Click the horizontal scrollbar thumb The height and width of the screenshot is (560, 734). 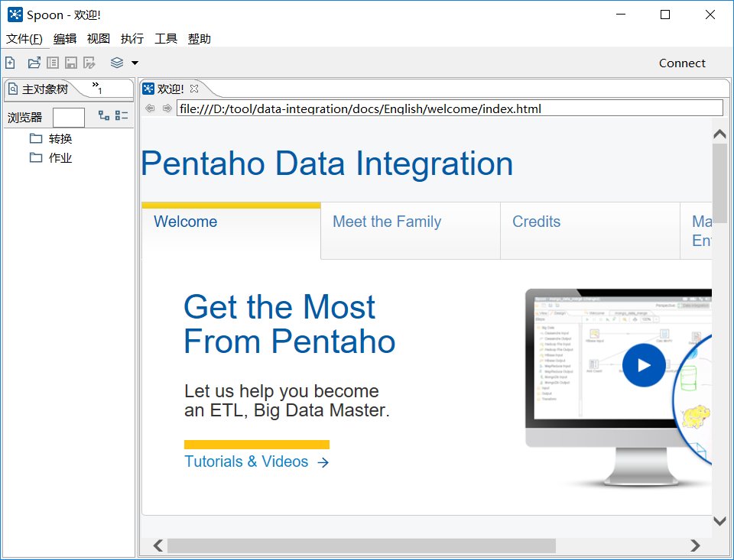click(x=362, y=545)
